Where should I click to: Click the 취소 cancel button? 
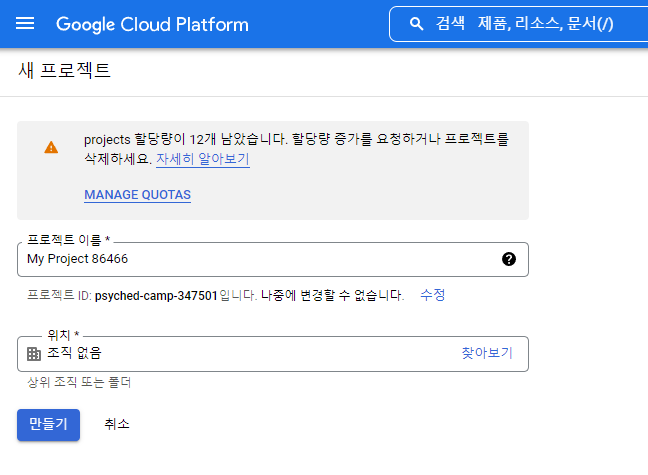[x=117, y=424]
